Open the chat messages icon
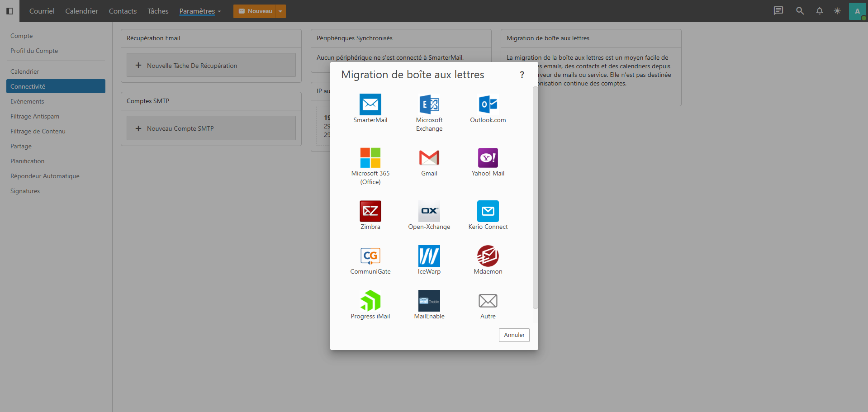Screen dimensions: 868x412 [778, 11]
